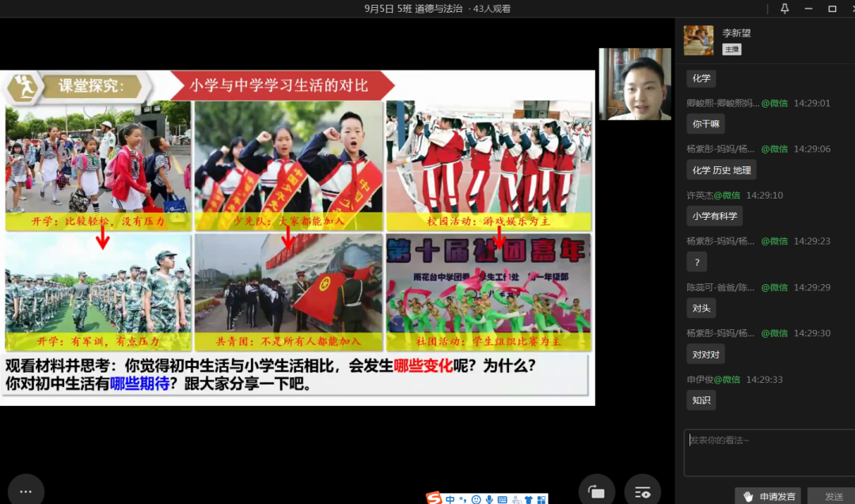Screen dimensions: 855x504
Task: Click the teacher's webcam thumbnail
Action: coord(634,85)
